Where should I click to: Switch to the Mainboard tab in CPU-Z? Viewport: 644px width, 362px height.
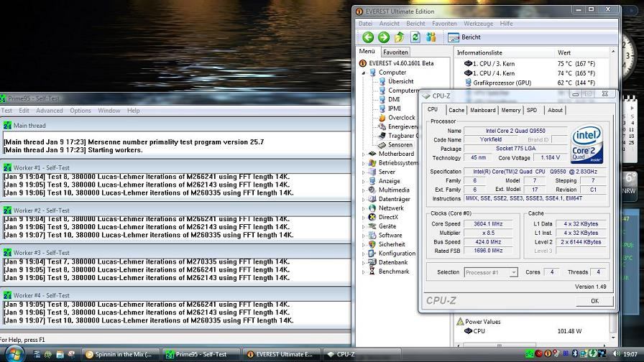(x=482, y=110)
